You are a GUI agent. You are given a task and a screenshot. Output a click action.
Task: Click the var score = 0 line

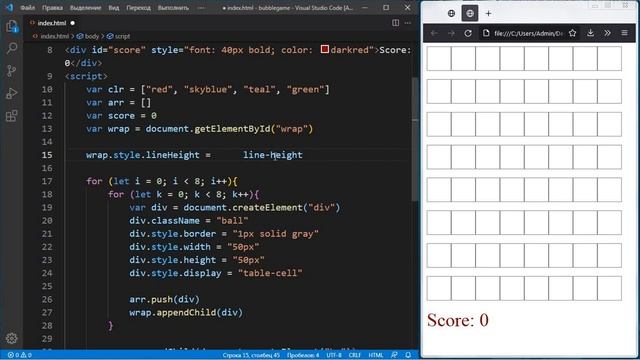click(121, 116)
